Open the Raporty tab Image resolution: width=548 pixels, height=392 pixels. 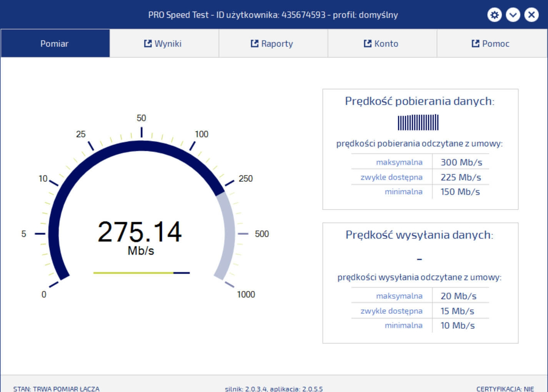click(273, 43)
